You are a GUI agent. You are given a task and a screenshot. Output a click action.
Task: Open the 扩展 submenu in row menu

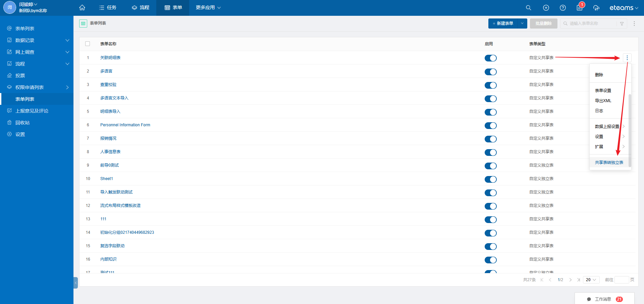point(610,147)
